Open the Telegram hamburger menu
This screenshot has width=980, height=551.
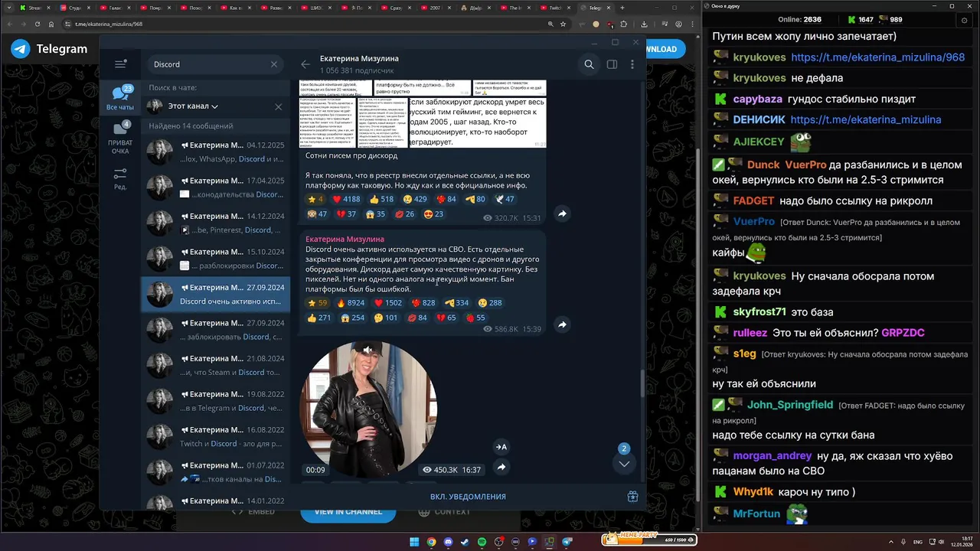(120, 64)
